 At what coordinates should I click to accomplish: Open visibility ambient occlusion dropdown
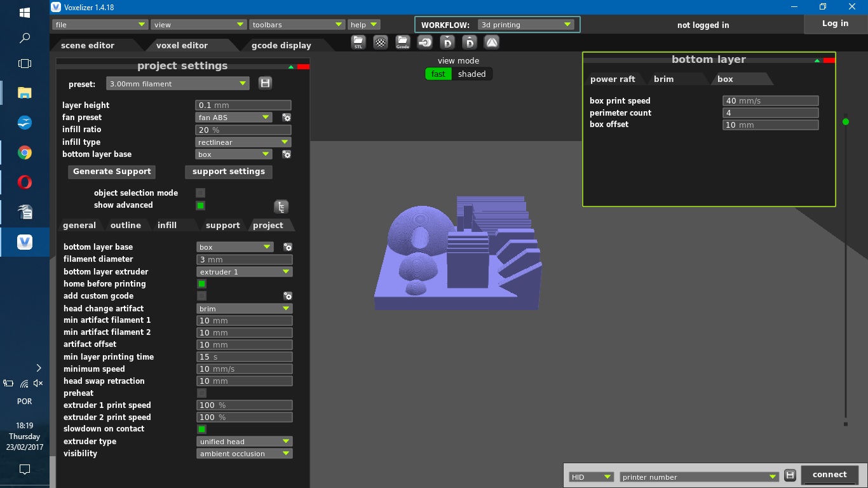pos(245,454)
